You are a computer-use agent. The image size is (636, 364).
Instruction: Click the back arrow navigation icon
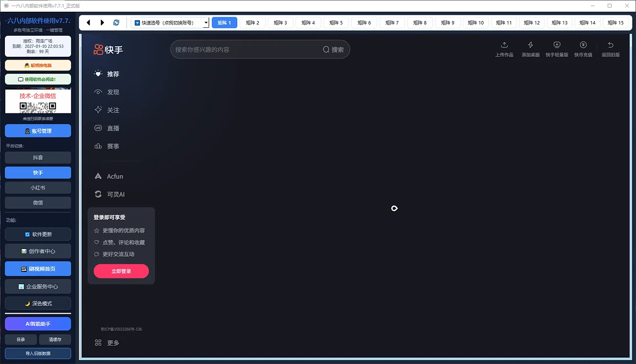coord(89,23)
